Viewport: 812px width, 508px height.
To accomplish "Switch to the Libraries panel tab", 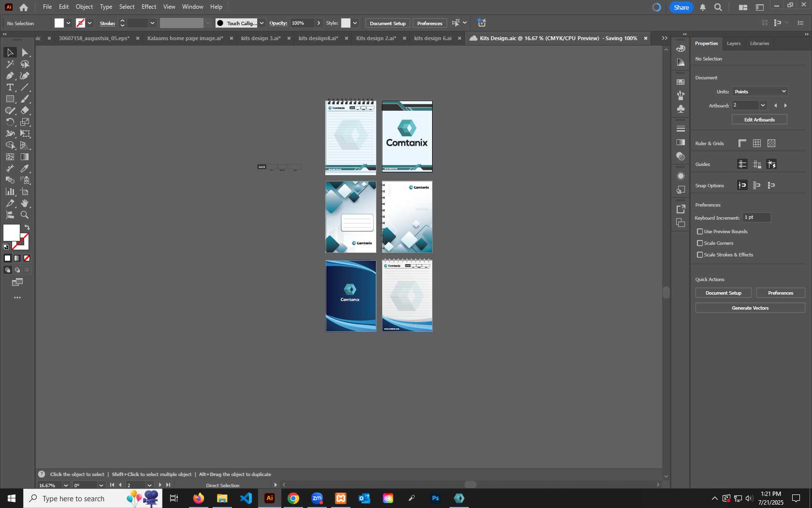I will [x=759, y=43].
